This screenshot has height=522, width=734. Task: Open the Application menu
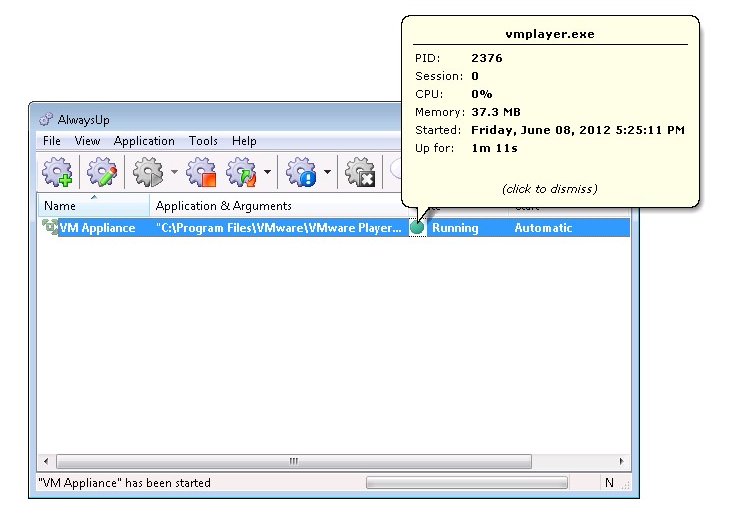click(x=144, y=141)
